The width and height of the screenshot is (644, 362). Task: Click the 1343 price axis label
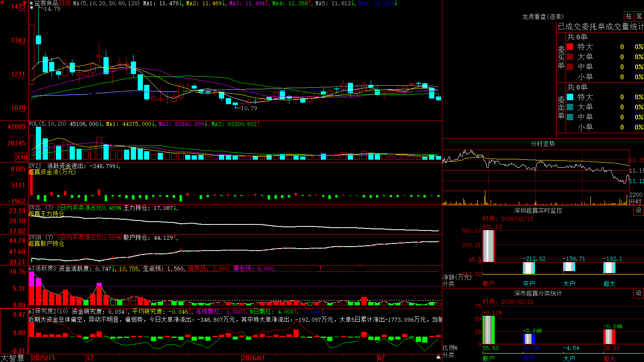click(19, 40)
